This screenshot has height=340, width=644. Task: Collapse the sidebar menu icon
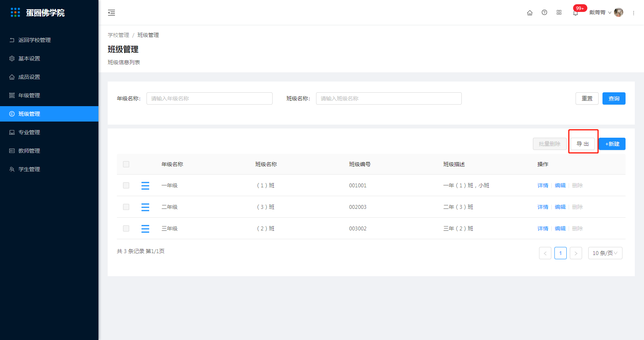pyautogui.click(x=111, y=13)
